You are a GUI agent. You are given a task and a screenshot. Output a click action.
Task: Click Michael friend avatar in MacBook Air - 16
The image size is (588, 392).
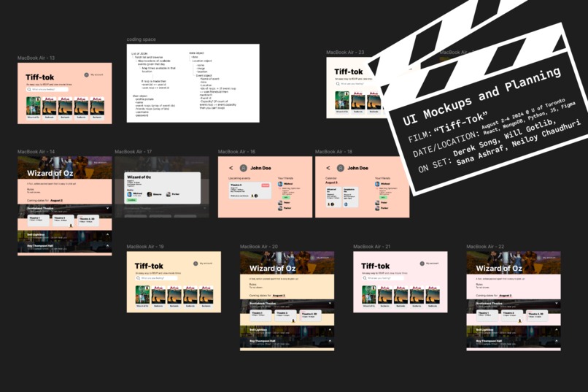[x=280, y=184]
